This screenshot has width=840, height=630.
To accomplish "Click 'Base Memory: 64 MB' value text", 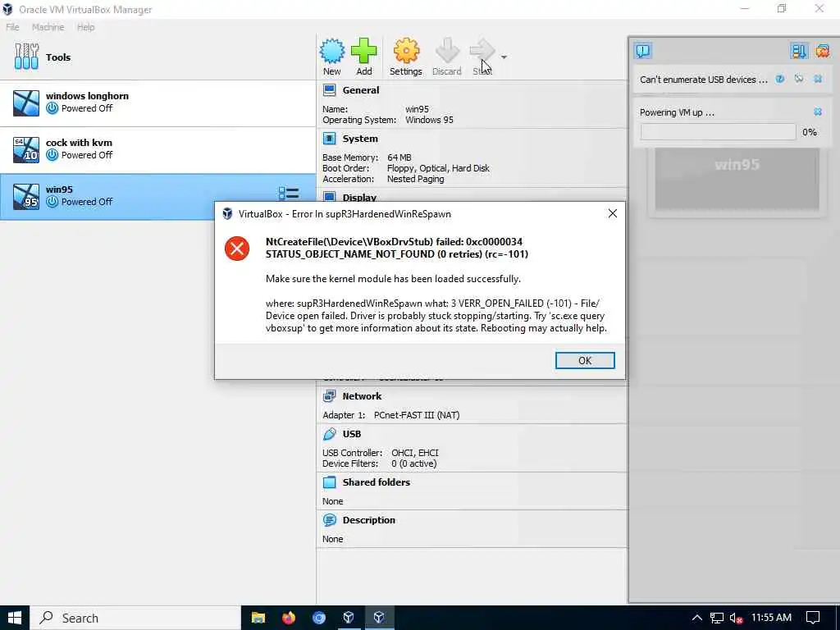I will tap(399, 157).
